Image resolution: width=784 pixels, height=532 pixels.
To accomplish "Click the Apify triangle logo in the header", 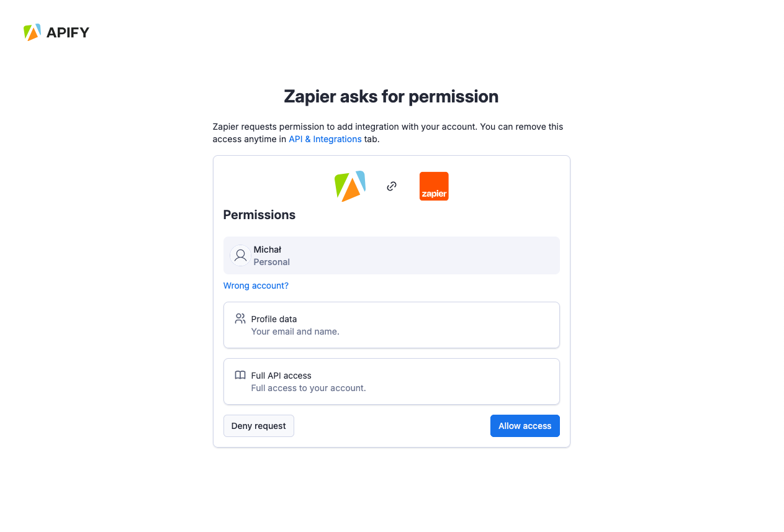I will click(32, 32).
